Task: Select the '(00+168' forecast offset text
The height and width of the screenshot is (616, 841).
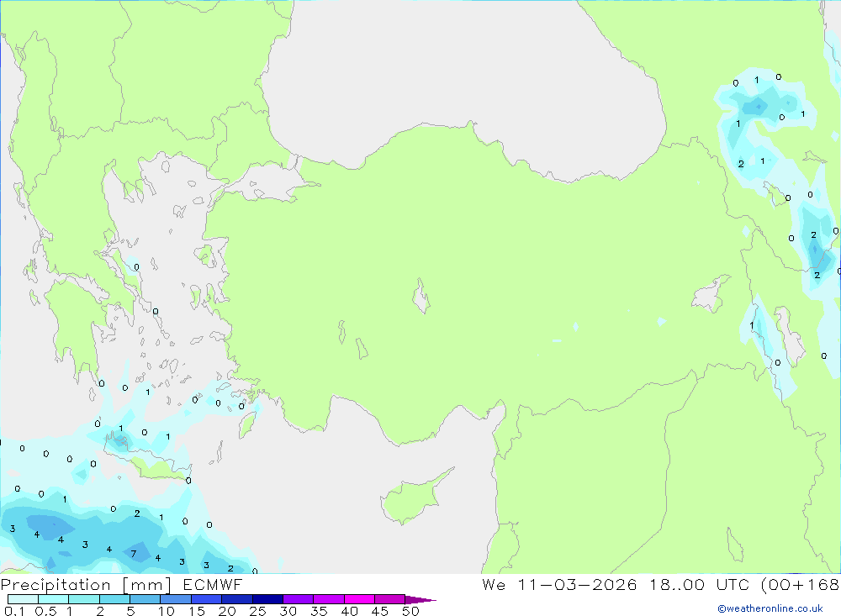Action: [x=801, y=585]
